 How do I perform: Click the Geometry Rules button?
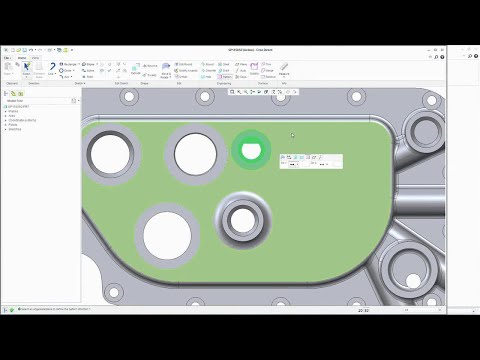(x=39, y=69)
